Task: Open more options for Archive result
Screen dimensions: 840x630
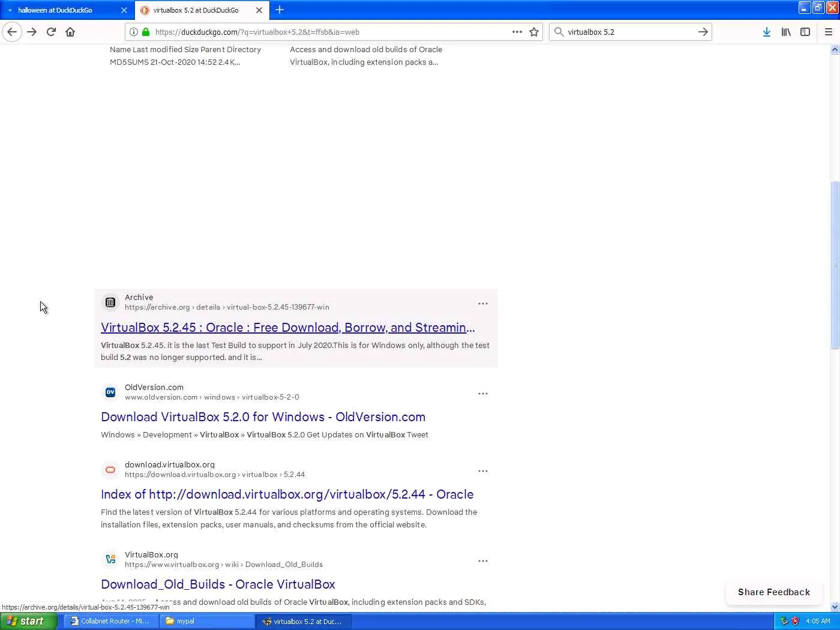Action: point(483,304)
